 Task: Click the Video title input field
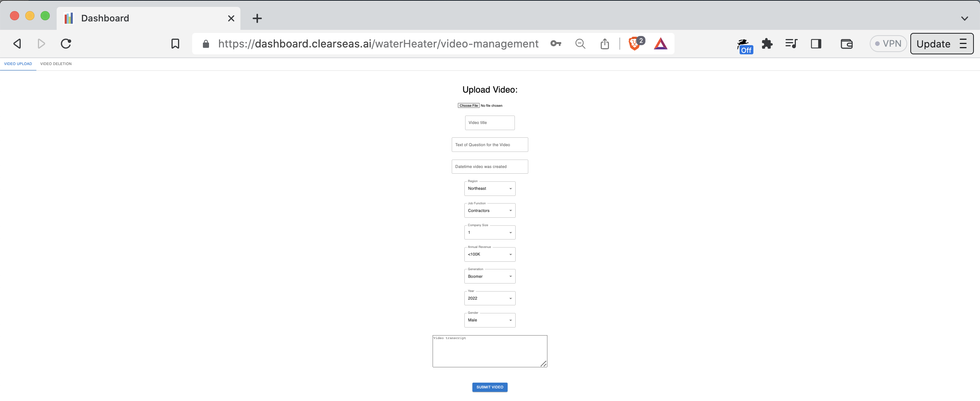point(490,122)
